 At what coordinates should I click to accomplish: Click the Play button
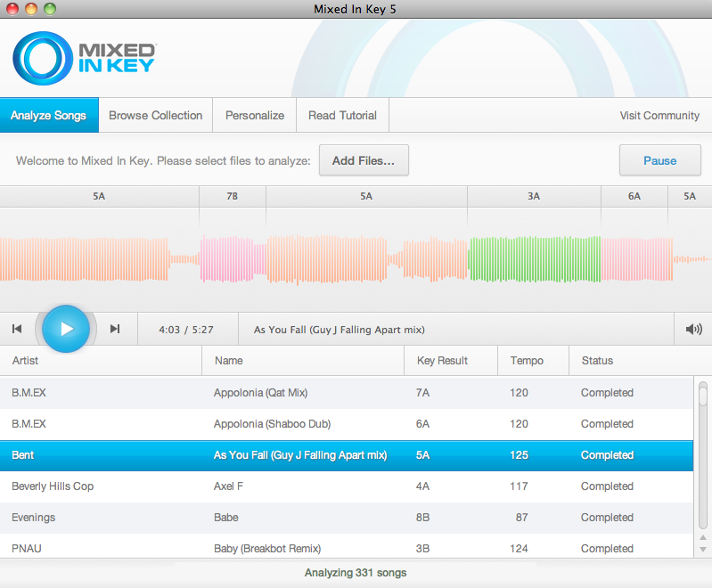coord(66,329)
